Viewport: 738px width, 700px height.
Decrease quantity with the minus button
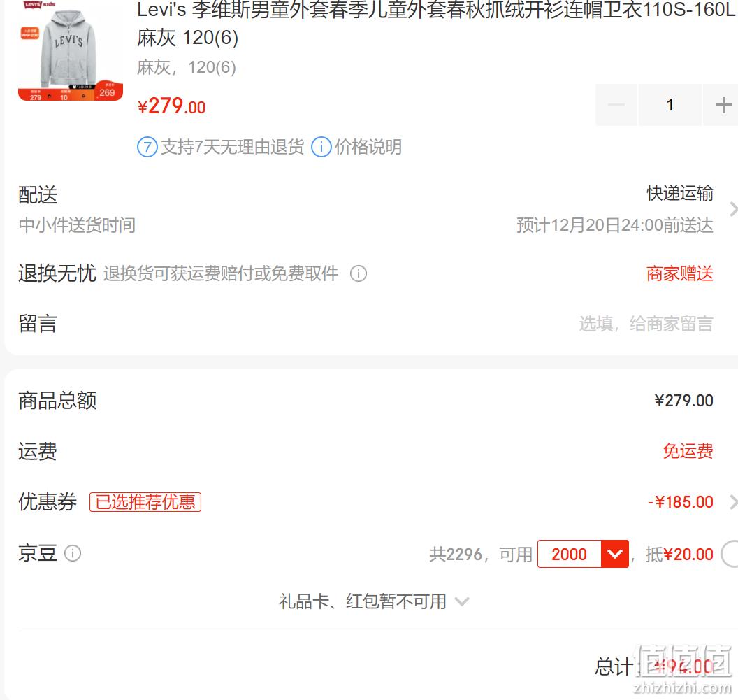click(x=616, y=105)
